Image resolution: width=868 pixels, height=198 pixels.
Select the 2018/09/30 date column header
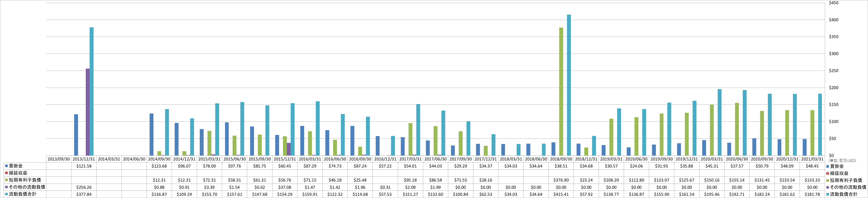(561, 159)
